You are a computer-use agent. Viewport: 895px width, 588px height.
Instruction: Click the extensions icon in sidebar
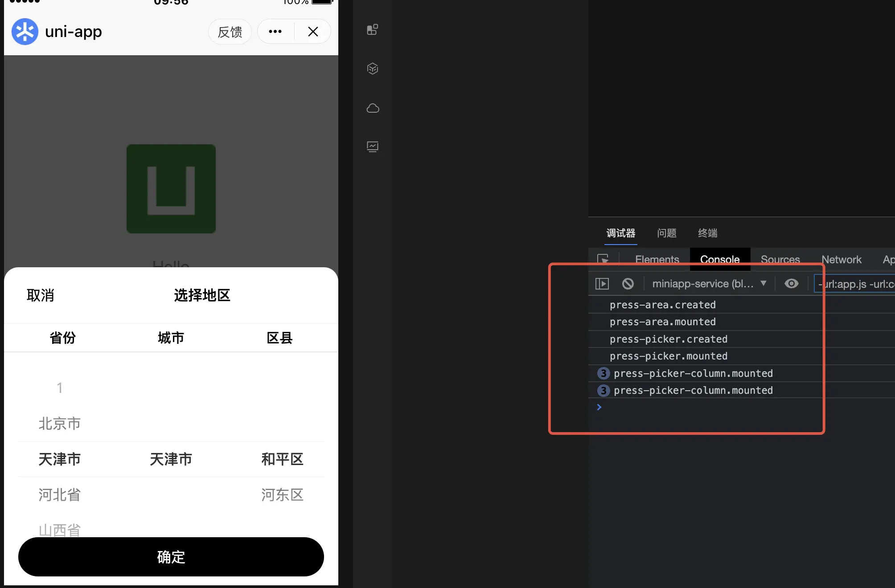(x=373, y=30)
